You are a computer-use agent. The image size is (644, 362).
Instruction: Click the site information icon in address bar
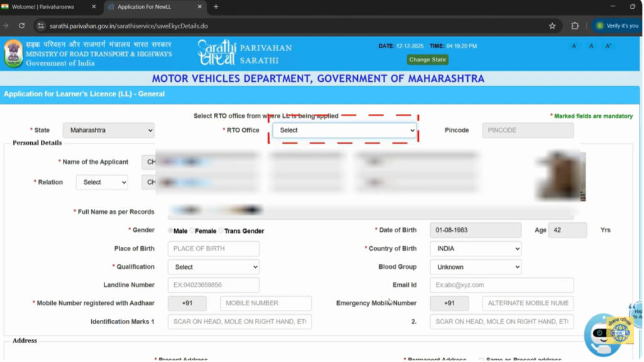coord(41,26)
